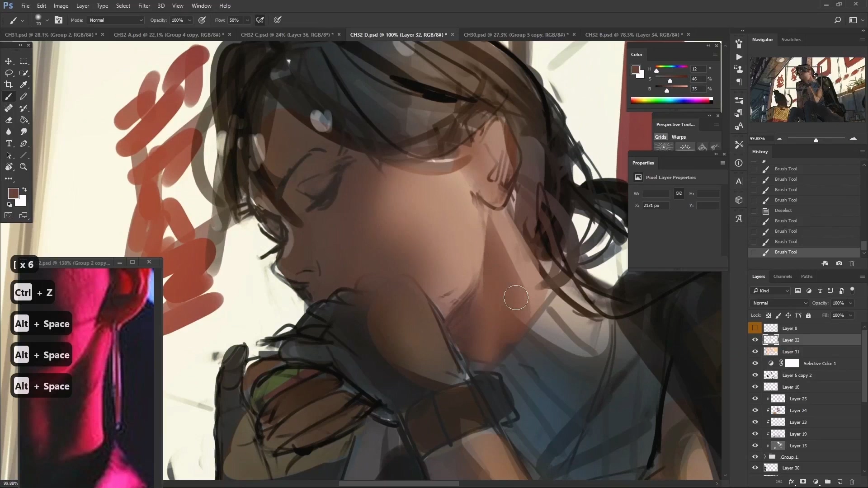868x488 pixels.
Task: Select the Rectangular Marquee tool
Action: [24, 61]
